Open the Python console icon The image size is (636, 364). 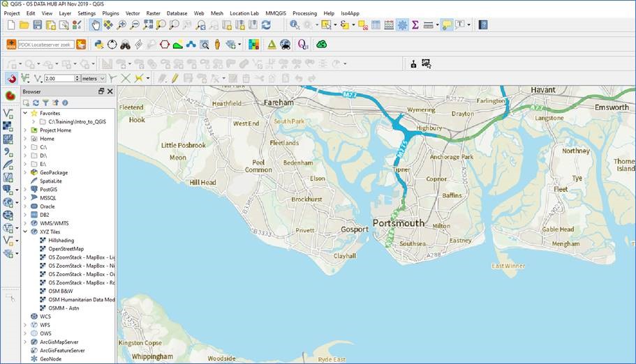click(98, 45)
